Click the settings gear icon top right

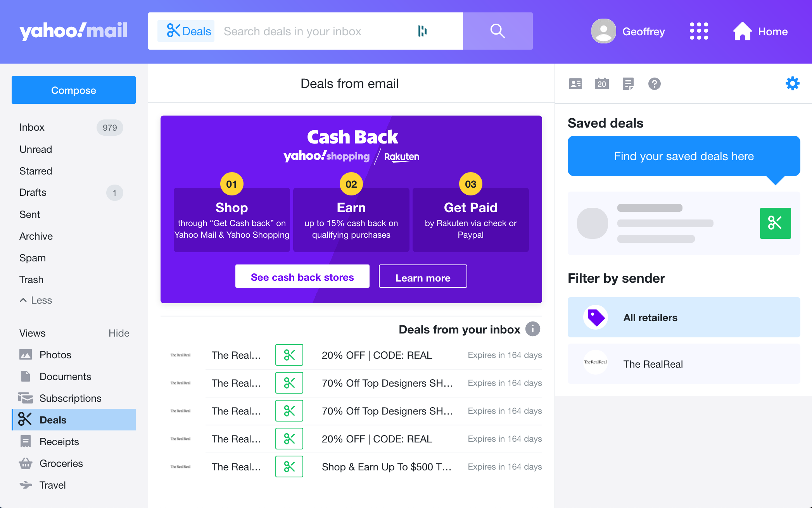(793, 84)
